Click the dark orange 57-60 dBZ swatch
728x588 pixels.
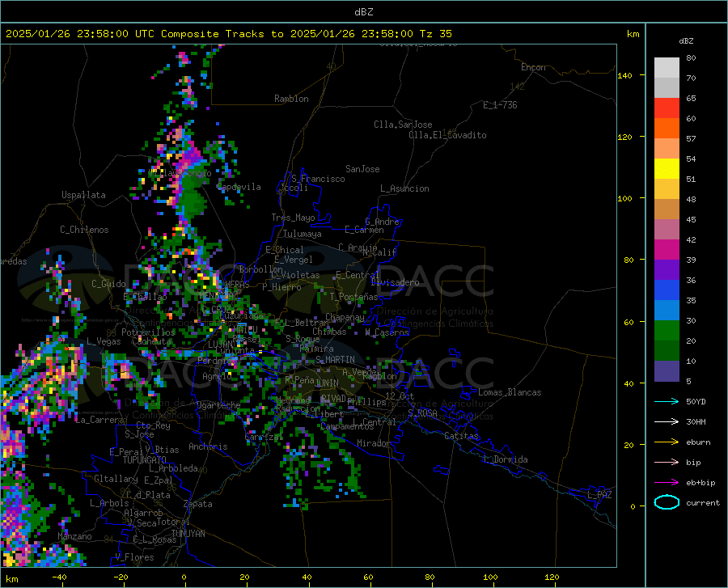[x=667, y=128]
